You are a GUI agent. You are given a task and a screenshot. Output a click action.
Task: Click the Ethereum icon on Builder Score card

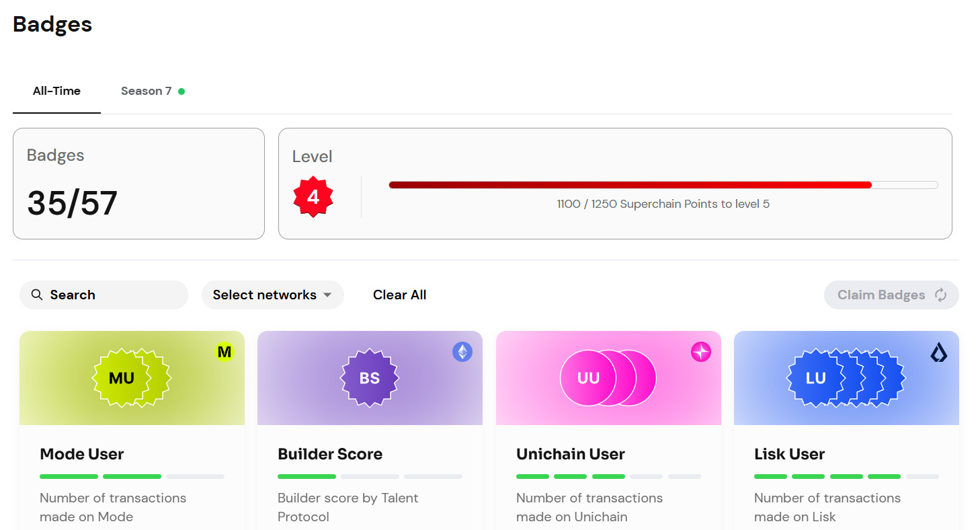[462, 352]
